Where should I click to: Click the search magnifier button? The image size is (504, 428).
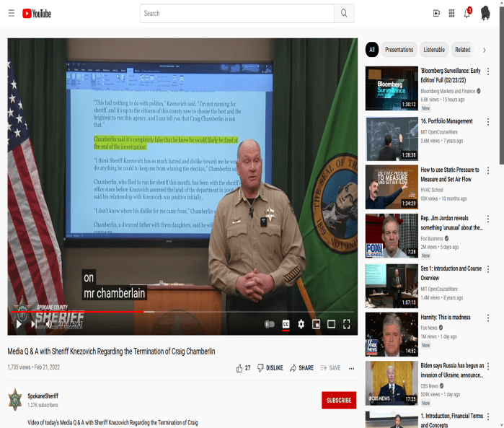[x=344, y=13]
